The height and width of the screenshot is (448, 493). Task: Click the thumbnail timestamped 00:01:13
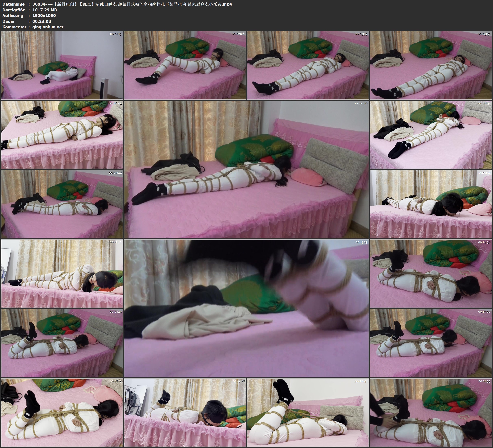62,65
